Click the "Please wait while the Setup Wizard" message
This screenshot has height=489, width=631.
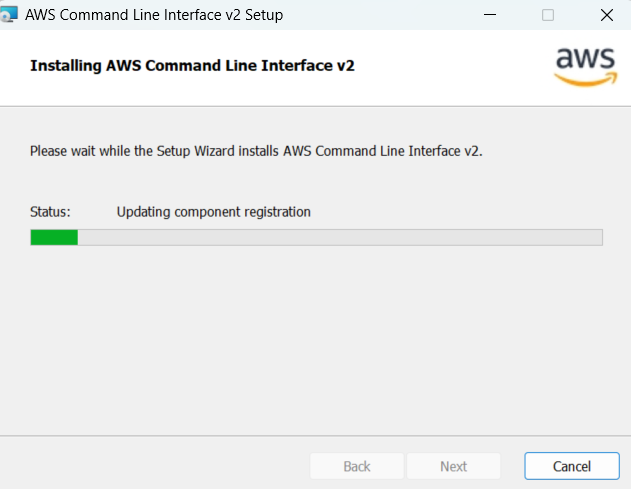(x=256, y=151)
